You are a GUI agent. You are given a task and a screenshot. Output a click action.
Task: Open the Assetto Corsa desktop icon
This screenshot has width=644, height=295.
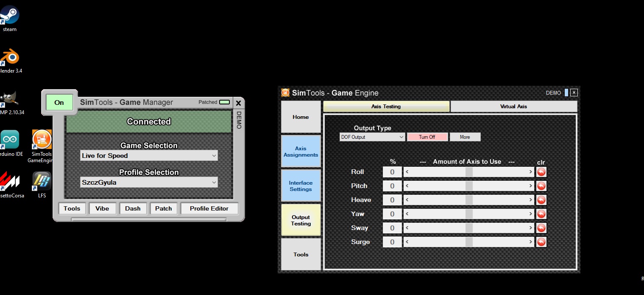10,185
